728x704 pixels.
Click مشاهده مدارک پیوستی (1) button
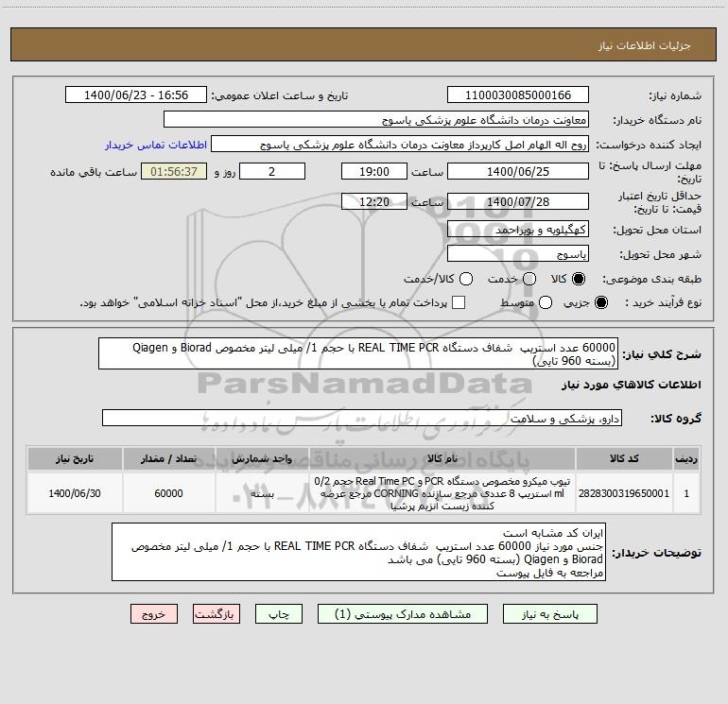tap(403, 614)
